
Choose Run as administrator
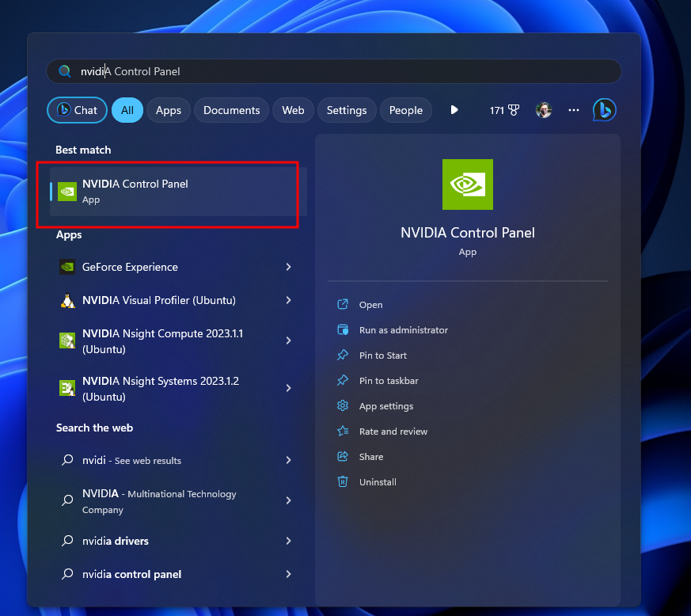[403, 330]
